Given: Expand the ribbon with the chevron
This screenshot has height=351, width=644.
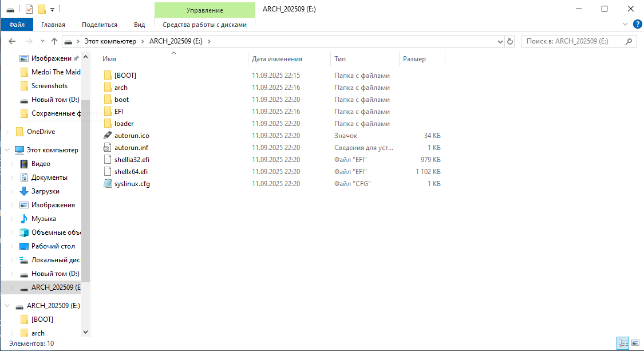Looking at the screenshot, I should (625, 24).
